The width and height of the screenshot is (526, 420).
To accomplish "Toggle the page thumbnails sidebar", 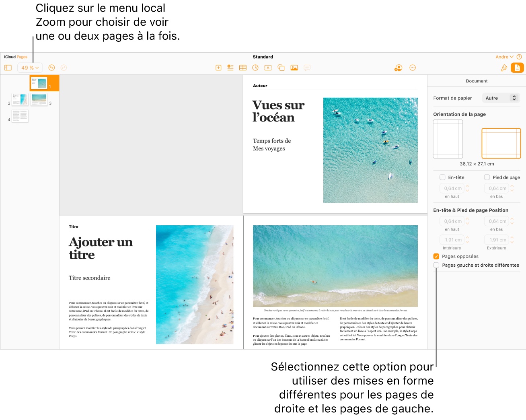I will click(8, 68).
